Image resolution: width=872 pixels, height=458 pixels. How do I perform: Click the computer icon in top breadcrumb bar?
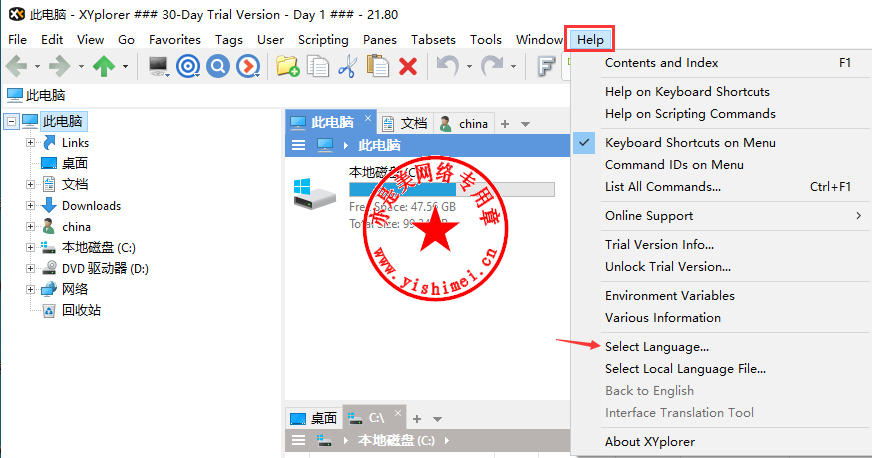click(325, 145)
